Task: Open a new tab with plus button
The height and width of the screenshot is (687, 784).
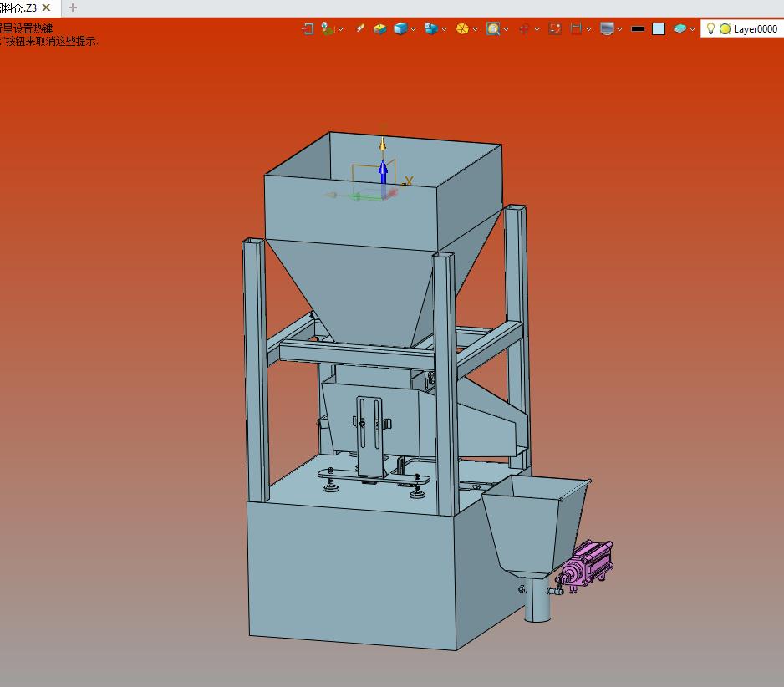Action: click(73, 8)
